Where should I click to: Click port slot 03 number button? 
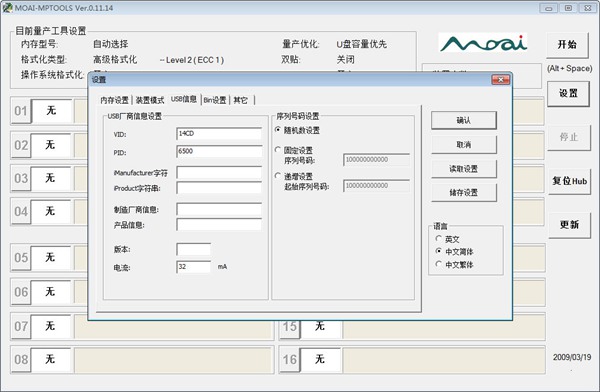(x=21, y=178)
